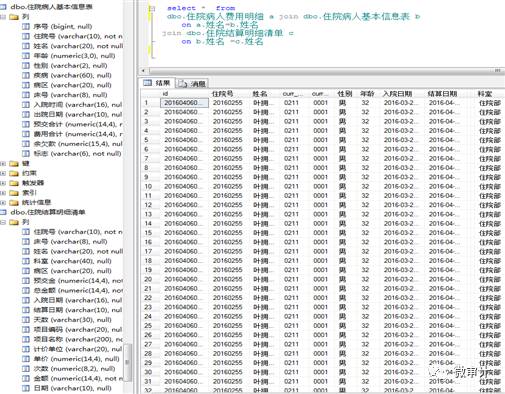Click the 预交金 column icon
This screenshot has width=505, height=394.
[x=26, y=281]
